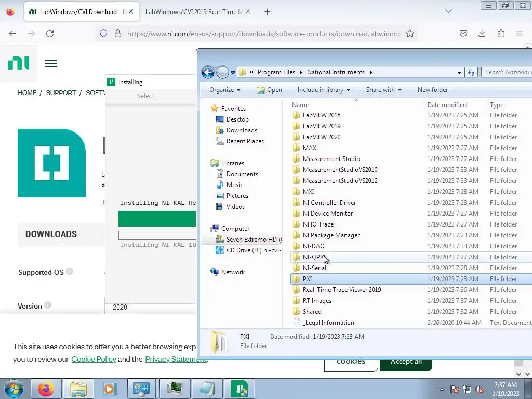532x399 pixels.
Task: Expand the National Instruments breadcrumb arrow
Action: pos(370,72)
